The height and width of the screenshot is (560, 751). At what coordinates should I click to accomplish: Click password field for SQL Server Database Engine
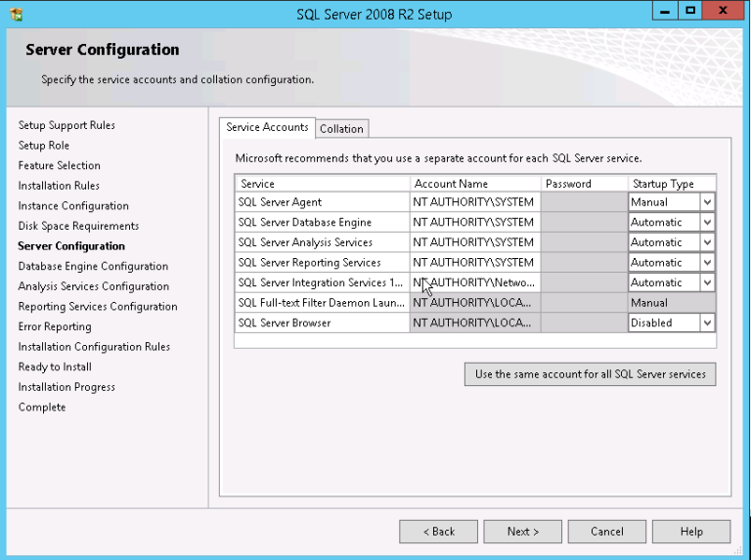[585, 222]
